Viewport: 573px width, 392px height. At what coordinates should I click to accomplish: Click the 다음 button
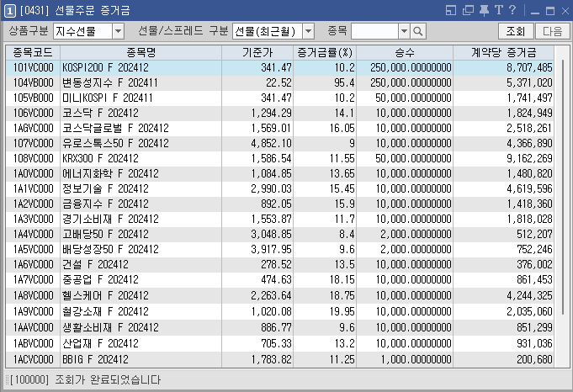(553, 31)
